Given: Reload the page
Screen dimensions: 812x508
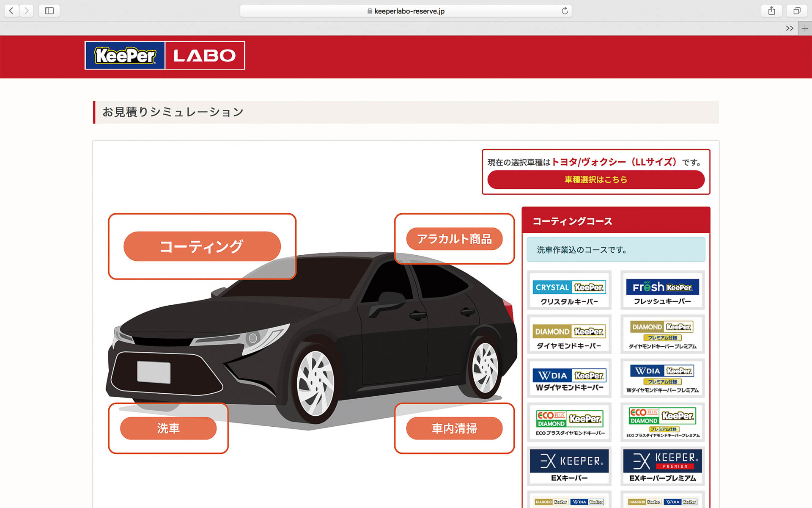Looking at the screenshot, I should pyautogui.click(x=564, y=11).
